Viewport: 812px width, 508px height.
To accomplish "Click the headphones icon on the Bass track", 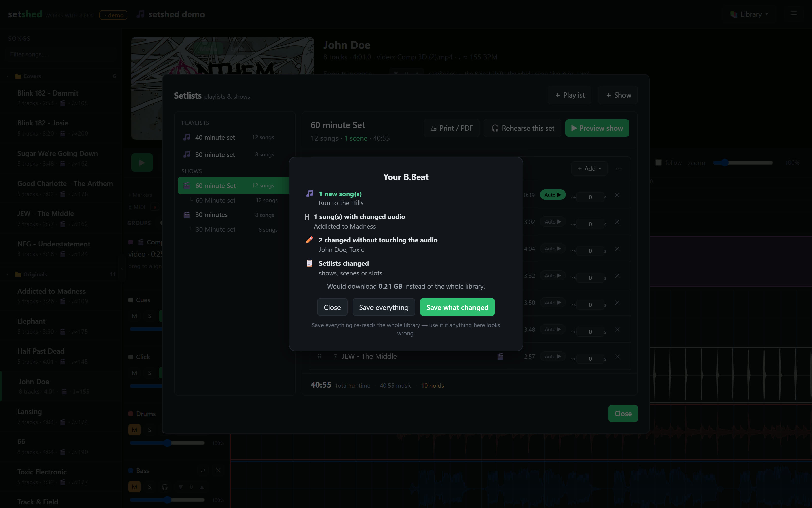I will tap(165, 487).
